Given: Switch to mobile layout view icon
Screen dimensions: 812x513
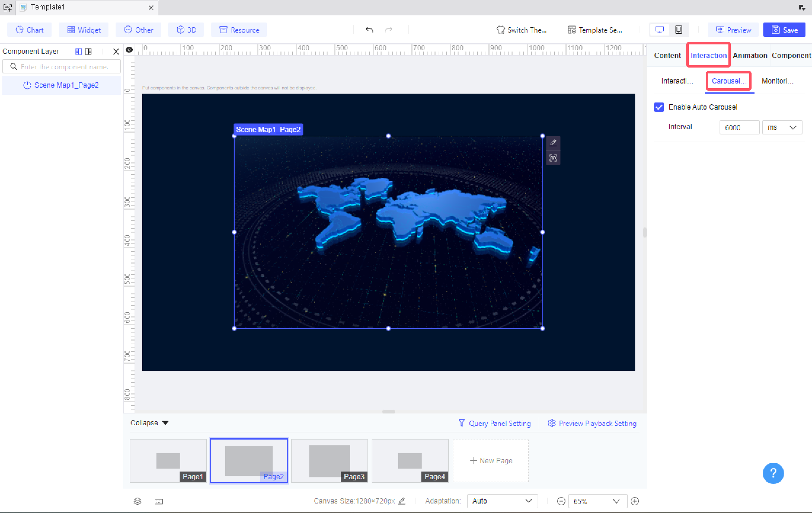Looking at the screenshot, I should [678, 30].
